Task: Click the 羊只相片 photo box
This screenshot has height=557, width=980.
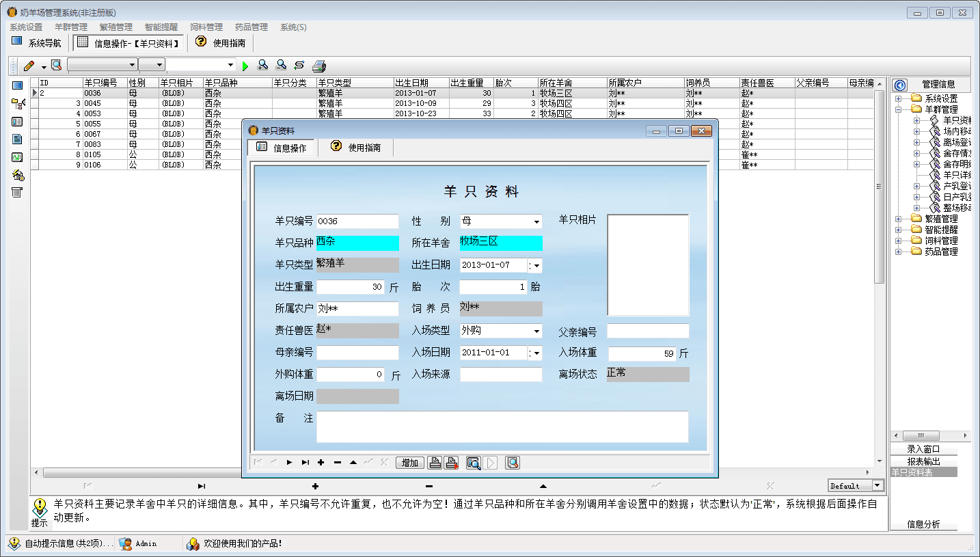Action: click(648, 265)
